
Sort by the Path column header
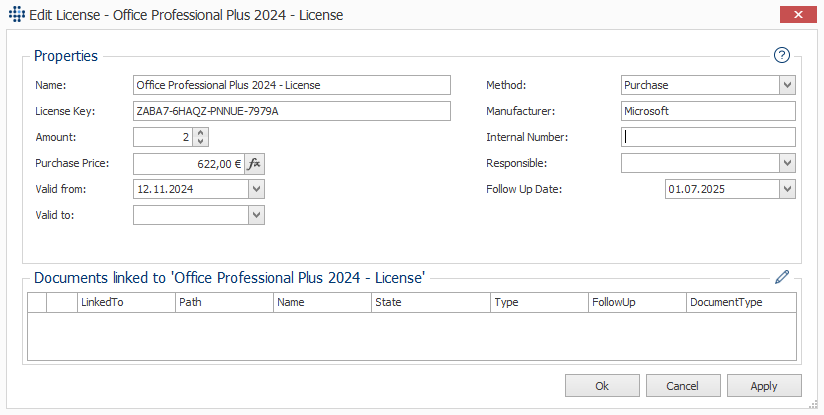[x=224, y=302]
